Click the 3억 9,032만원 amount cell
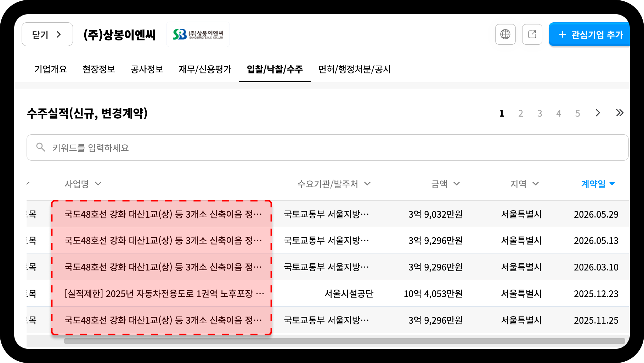The height and width of the screenshot is (363, 644). point(435,214)
